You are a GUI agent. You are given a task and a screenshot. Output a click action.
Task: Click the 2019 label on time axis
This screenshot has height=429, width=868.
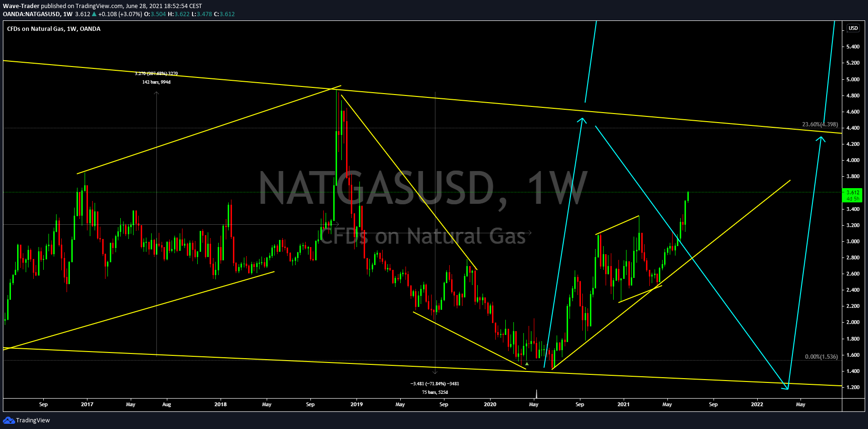pyautogui.click(x=357, y=405)
